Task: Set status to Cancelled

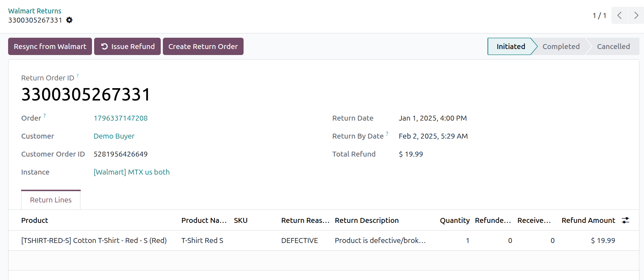Action: click(613, 47)
